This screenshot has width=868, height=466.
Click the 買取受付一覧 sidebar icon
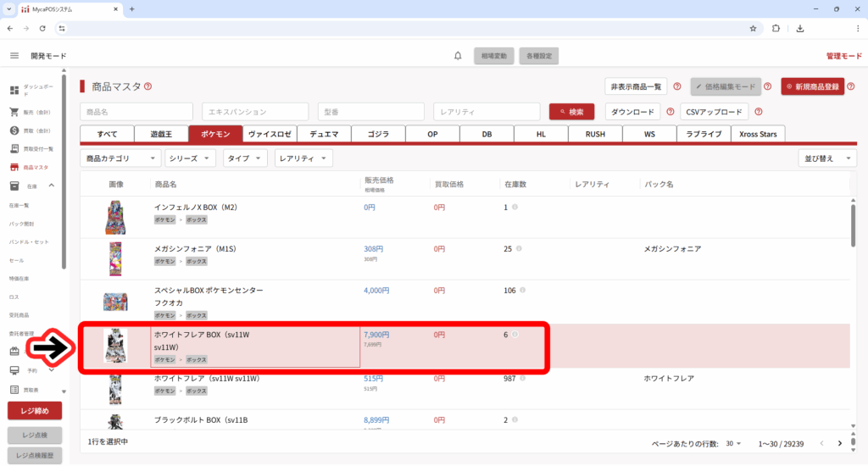point(14,149)
